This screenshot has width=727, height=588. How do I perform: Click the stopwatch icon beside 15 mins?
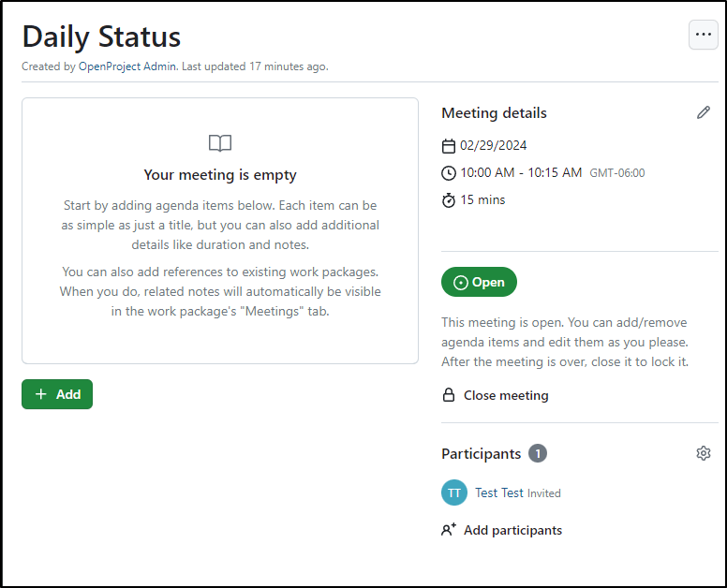(449, 200)
